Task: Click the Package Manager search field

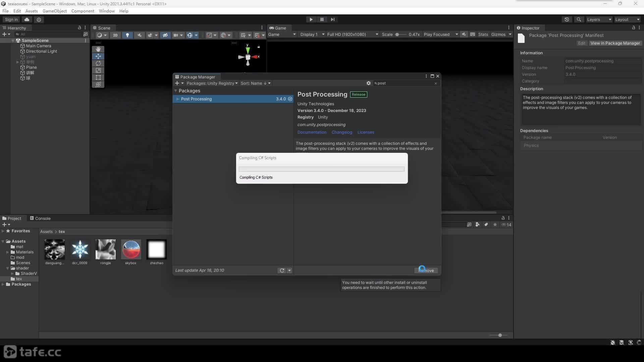Action: [406, 83]
